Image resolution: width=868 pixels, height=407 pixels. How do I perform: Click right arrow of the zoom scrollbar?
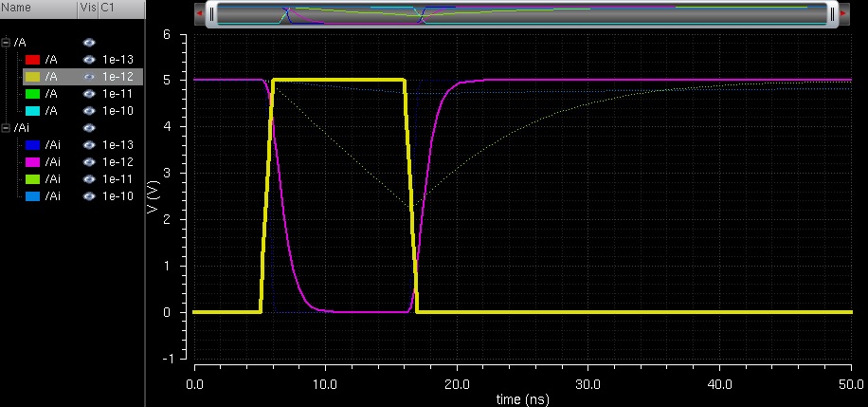[843, 14]
